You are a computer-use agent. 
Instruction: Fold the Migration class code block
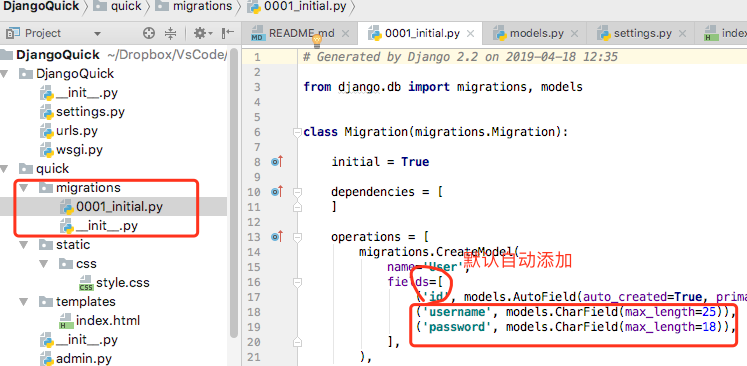click(x=298, y=132)
